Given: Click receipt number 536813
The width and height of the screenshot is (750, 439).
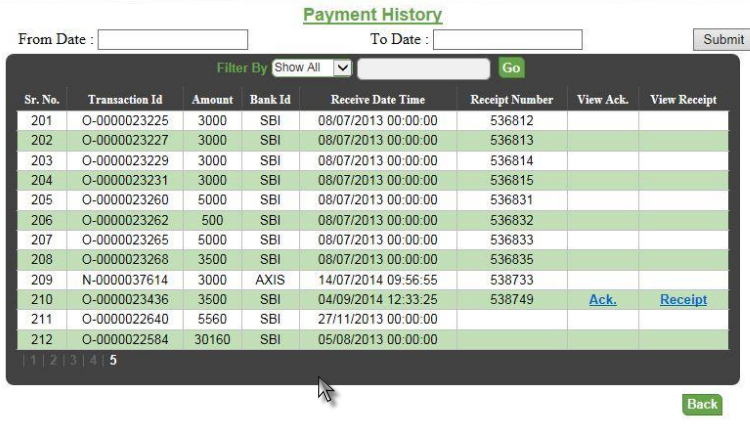Looking at the screenshot, I should pyautogui.click(x=512, y=140).
